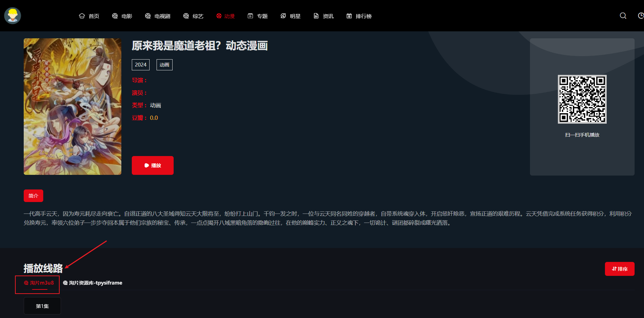Open the search magnifier icon
Screen dimensions: 644x318
pos(623,16)
